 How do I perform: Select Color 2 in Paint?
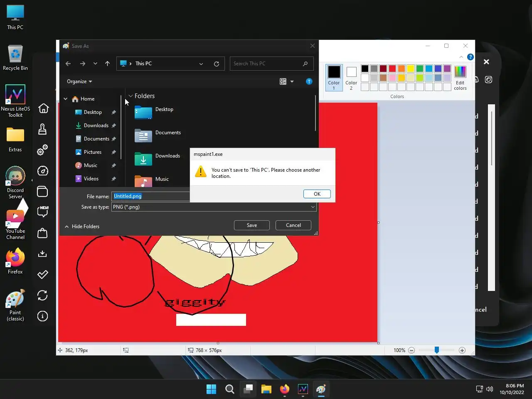tap(351, 78)
